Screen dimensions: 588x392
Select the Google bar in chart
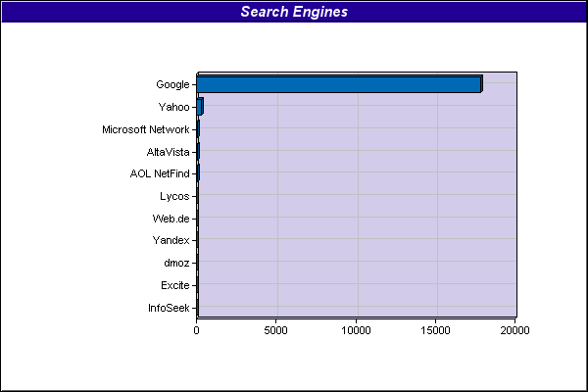(x=339, y=84)
